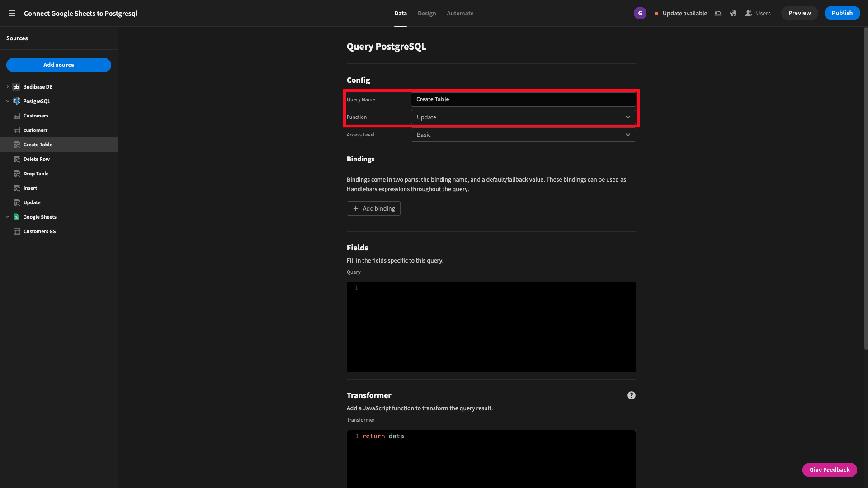
Task: Open the Access Level dropdown
Action: 523,134
